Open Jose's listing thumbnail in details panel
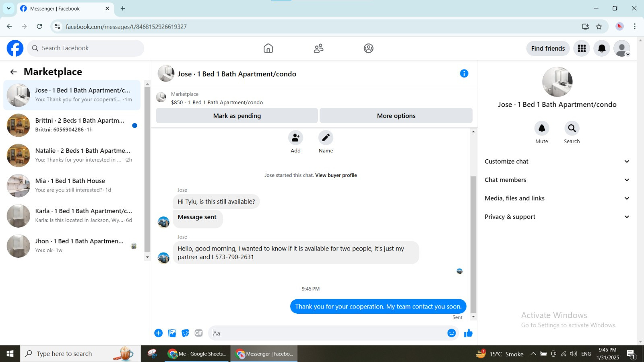 (557, 82)
